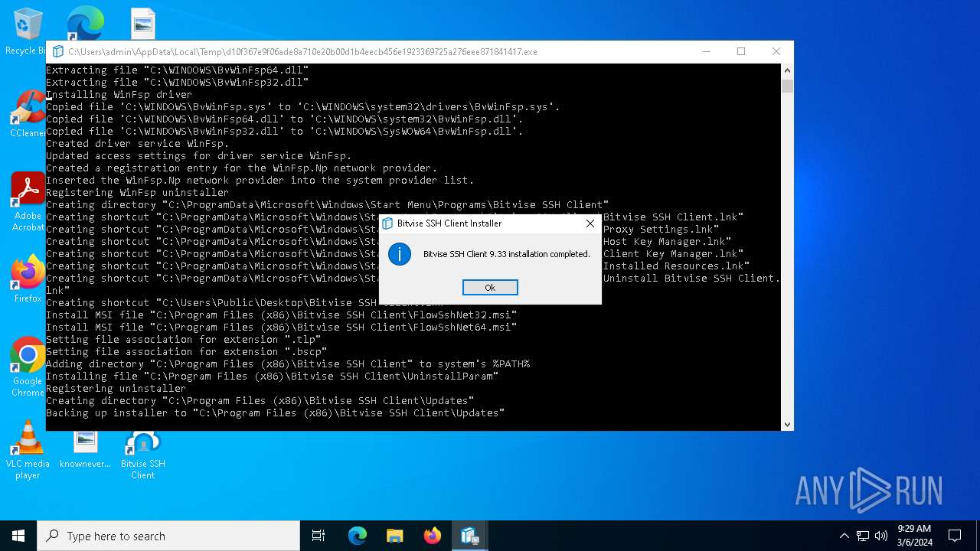Click line 'Setting file association for extension ".bscp"'
980x551 pixels.
tap(186, 352)
